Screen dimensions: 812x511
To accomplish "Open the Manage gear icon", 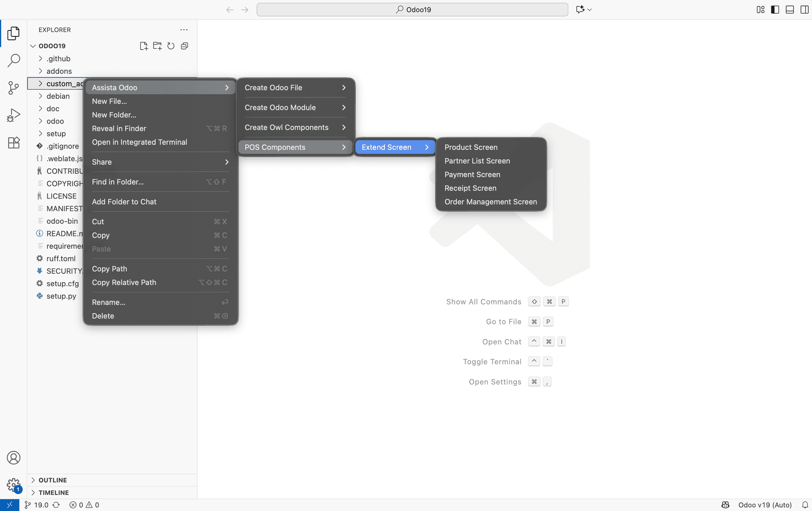I will tap(14, 485).
